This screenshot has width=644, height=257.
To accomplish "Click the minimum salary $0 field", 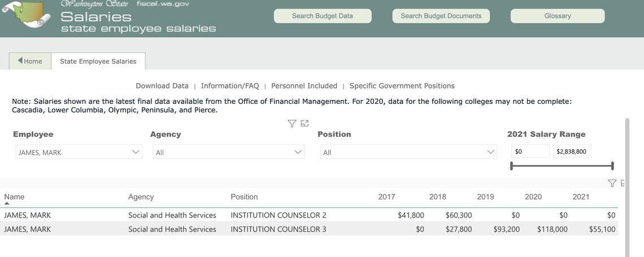I will 530,151.
